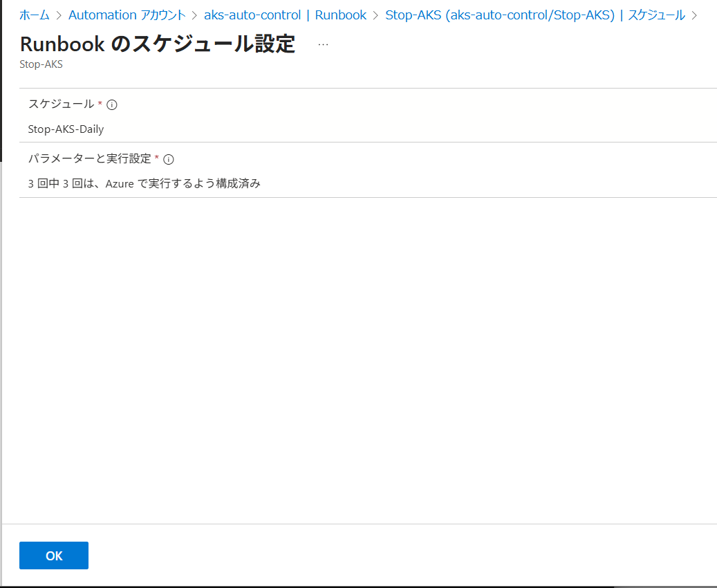Image resolution: width=717 pixels, height=588 pixels.
Task: Click the スケジュール field label
Action: point(62,104)
